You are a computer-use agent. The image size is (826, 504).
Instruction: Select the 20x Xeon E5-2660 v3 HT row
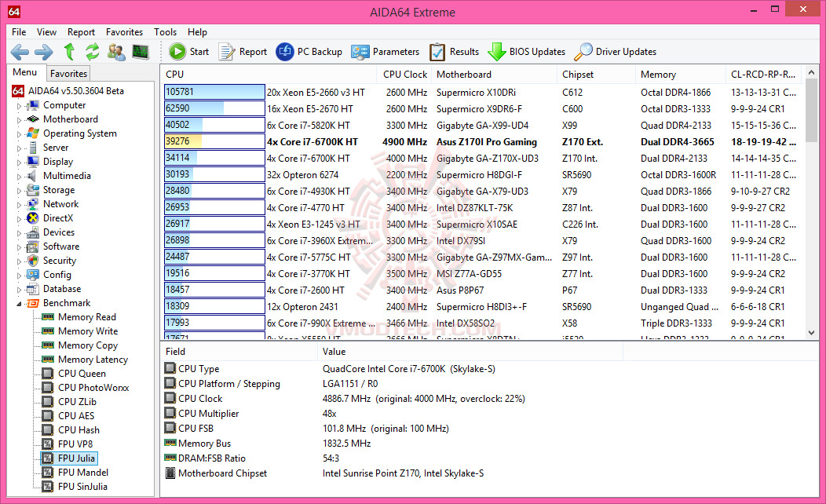[482, 92]
